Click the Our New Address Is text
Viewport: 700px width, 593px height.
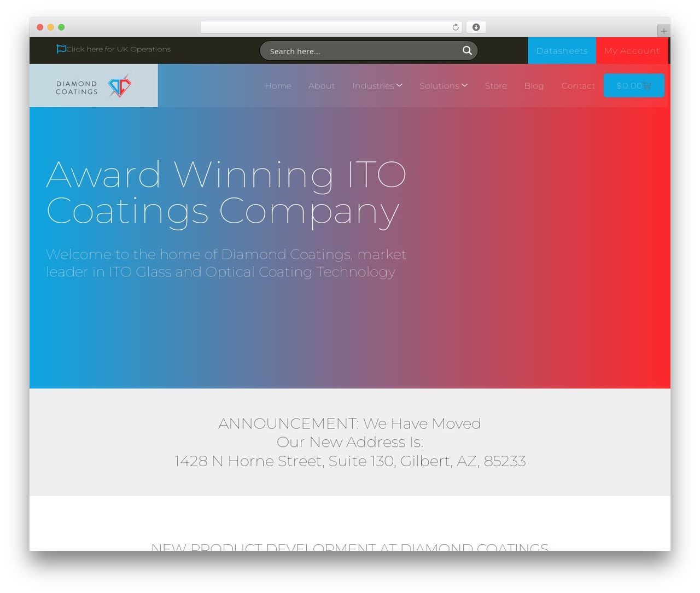click(350, 442)
